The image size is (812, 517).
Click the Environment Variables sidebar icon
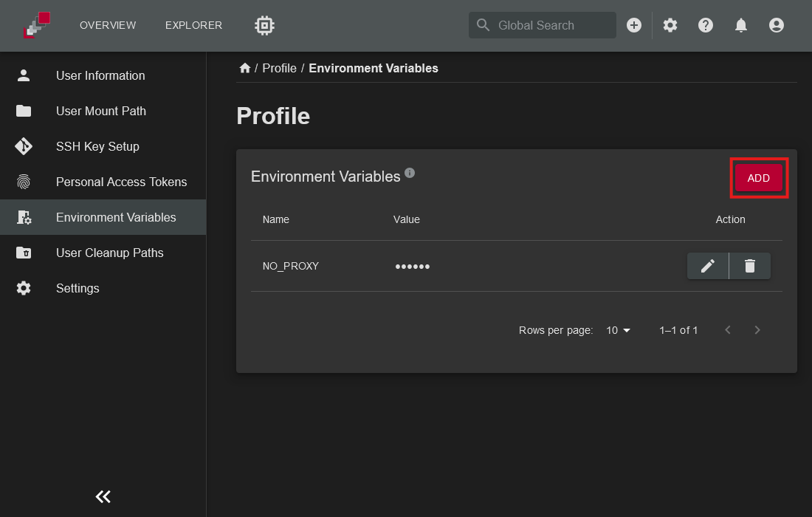[x=24, y=218]
